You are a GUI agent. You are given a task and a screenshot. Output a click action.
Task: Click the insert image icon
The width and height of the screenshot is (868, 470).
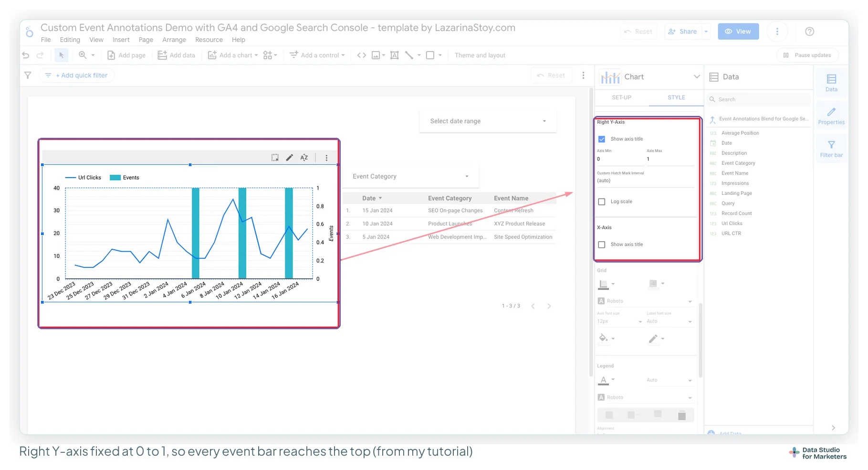coord(376,55)
